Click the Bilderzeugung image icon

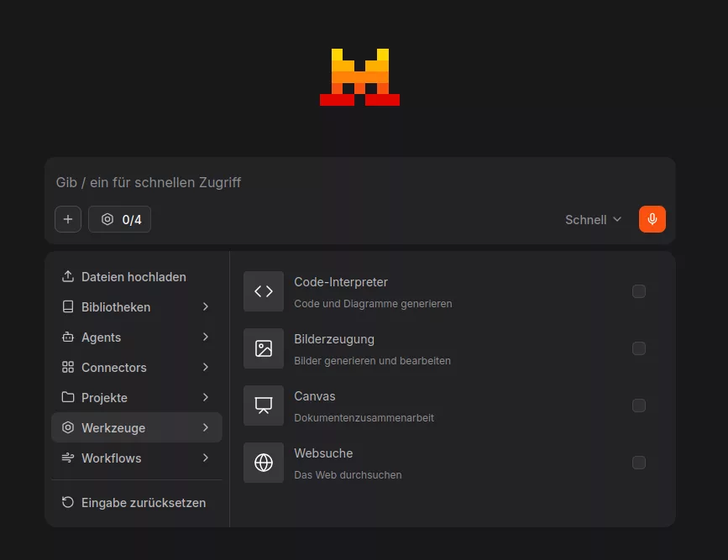[x=263, y=348]
